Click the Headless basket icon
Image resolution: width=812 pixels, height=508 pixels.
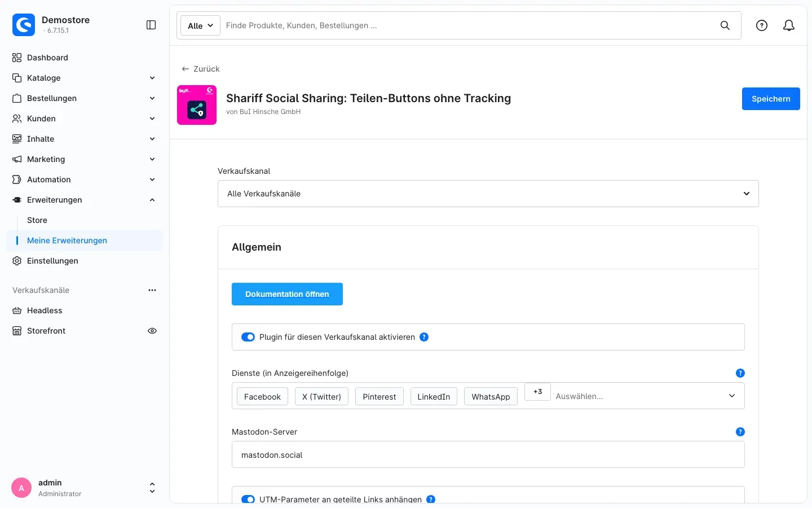coord(17,310)
